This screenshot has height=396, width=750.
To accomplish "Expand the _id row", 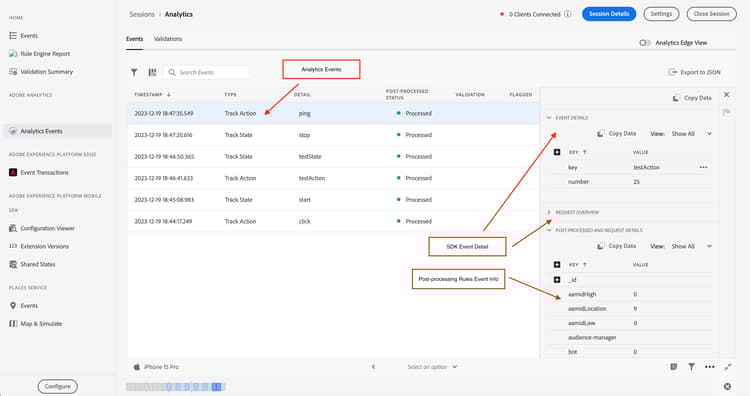I will [x=557, y=280].
